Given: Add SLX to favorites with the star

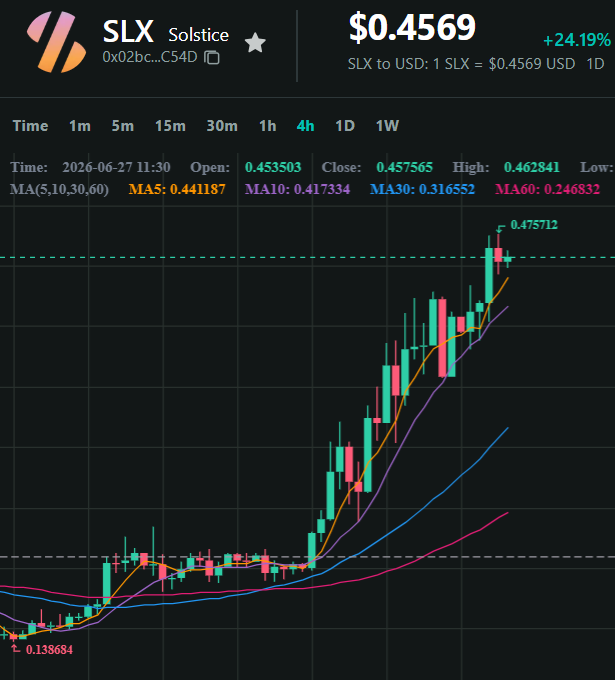Looking at the screenshot, I should (255, 43).
